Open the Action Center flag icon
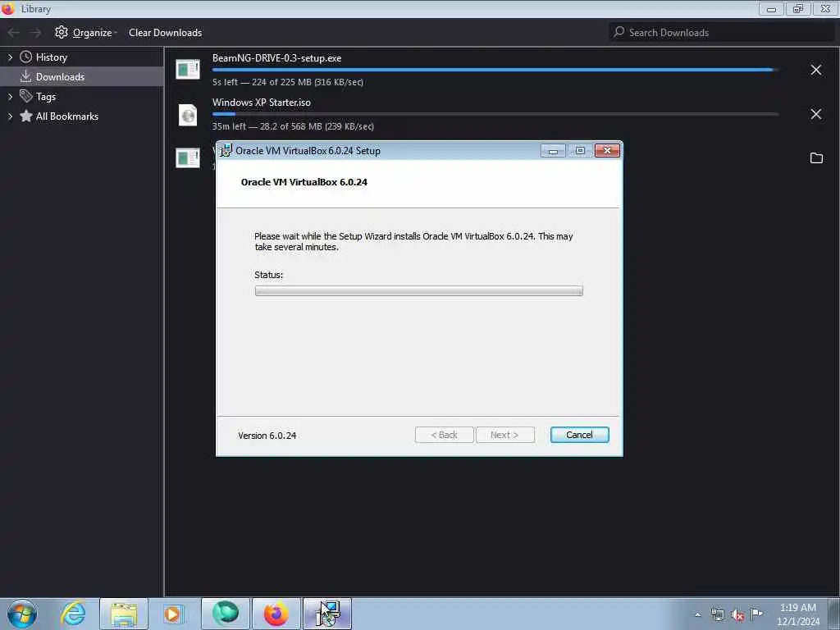This screenshot has width=840, height=630. (757, 614)
